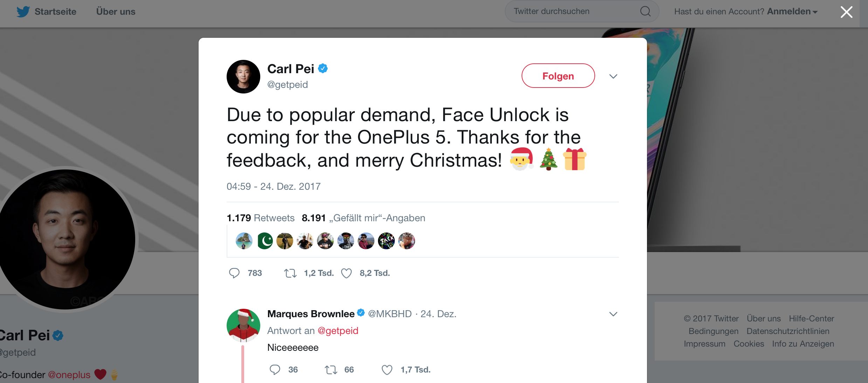Like Marques Brownlee's reply

[387, 370]
